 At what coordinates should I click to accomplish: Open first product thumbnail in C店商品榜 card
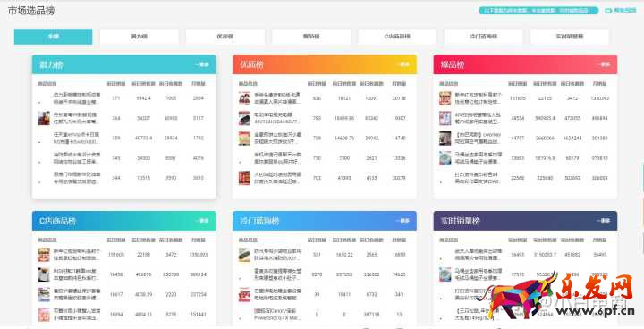[x=44, y=255]
